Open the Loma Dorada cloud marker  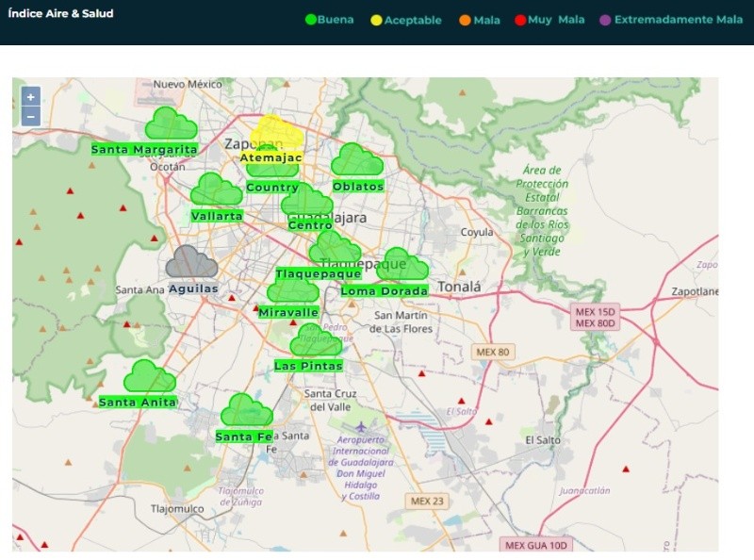[x=402, y=265]
